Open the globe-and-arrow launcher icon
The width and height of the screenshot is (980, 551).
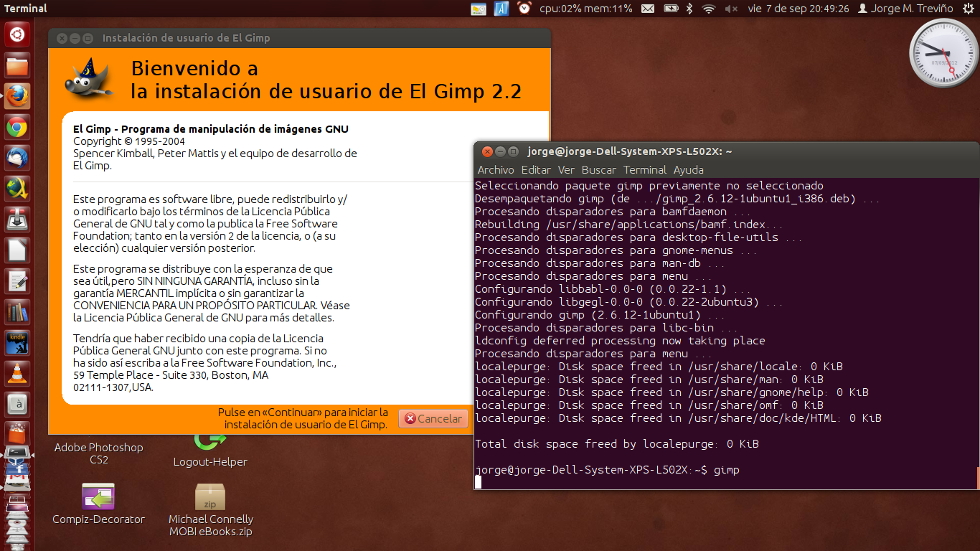(x=17, y=189)
